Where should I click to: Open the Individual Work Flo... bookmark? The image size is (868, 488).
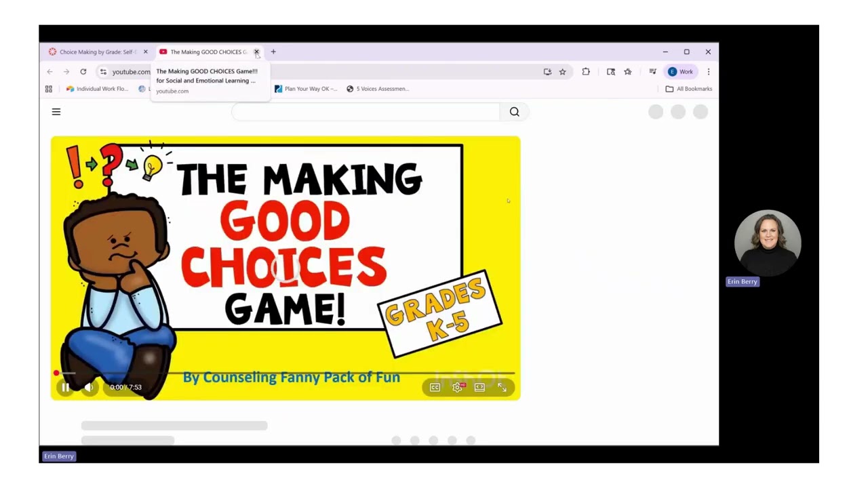click(97, 89)
